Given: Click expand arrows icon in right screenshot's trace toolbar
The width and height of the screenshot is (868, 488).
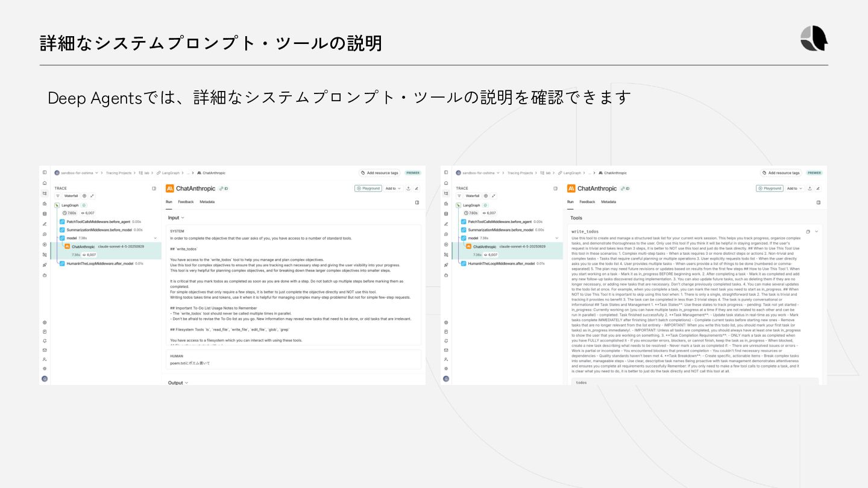Looking at the screenshot, I should [x=494, y=196].
